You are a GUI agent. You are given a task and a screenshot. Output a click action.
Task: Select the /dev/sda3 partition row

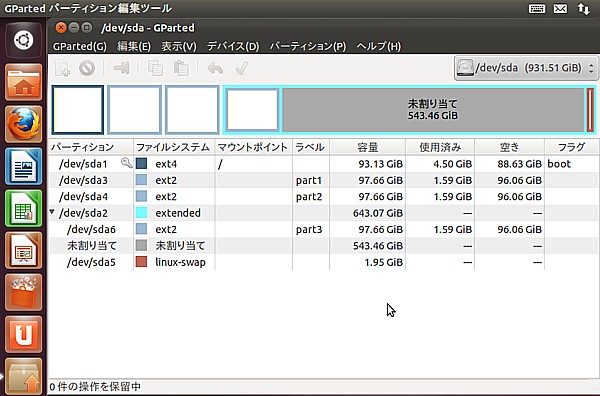tap(324, 180)
